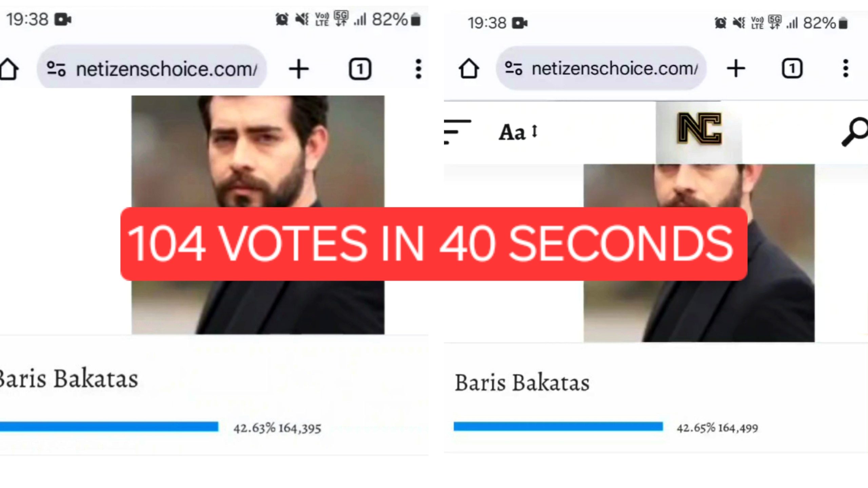Click the NC site logo
Image resolution: width=868 pixels, height=488 pixels.
pos(699,129)
